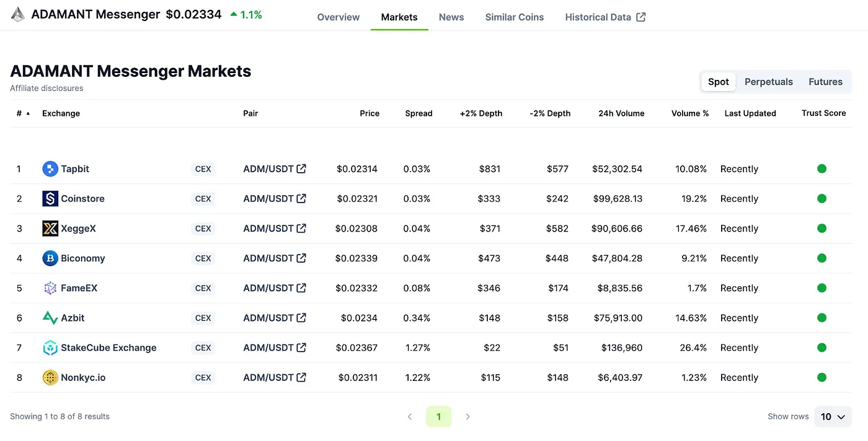Image resolution: width=868 pixels, height=441 pixels.
Task: Click the StakeCube Exchange logo
Action: pyautogui.click(x=50, y=347)
